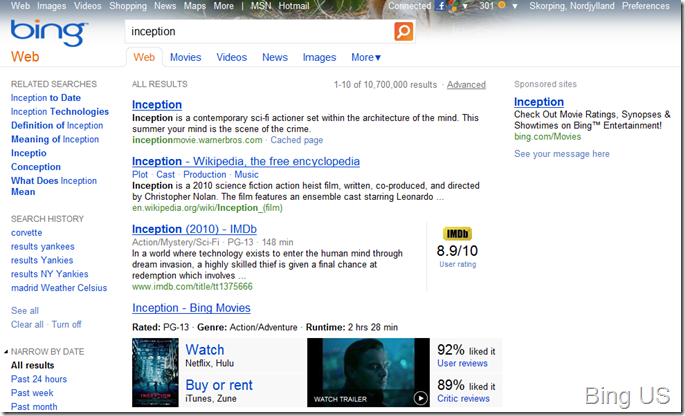Image resolution: width=685 pixels, height=416 pixels.
Task: Open the sponsored Inception ad title
Action: coord(539,102)
